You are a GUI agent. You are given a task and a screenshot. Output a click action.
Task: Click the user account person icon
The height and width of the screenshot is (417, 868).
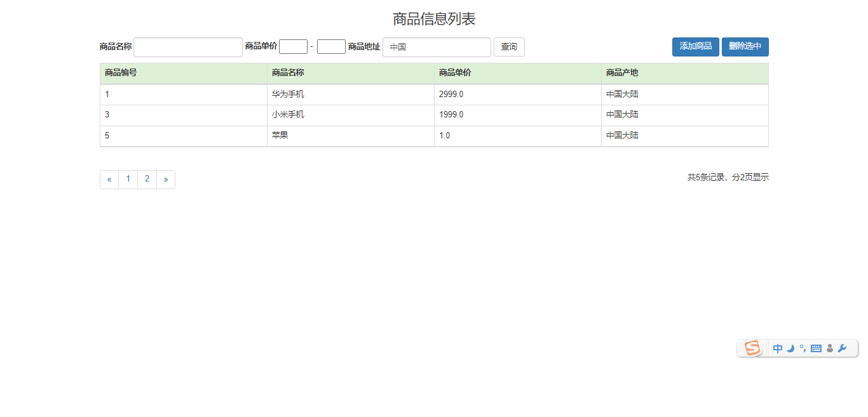pyautogui.click(x=830, y=348)
